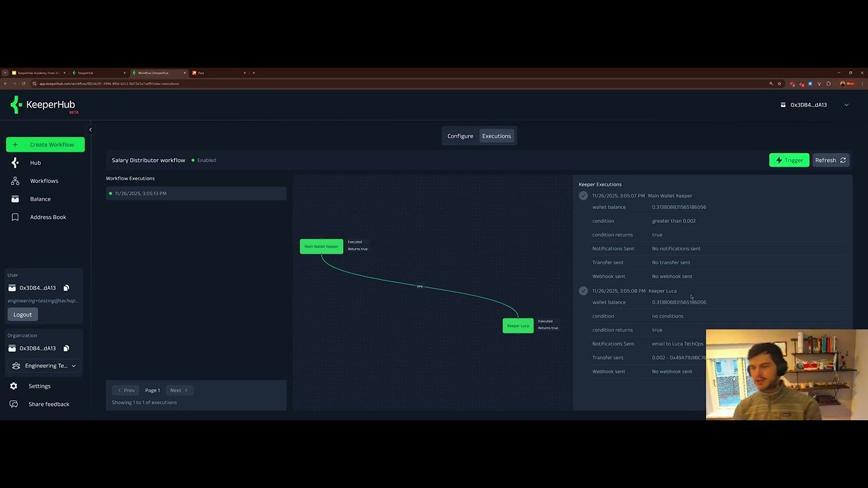868x488 pixels.
Task: Switch to the Executions tab
Action: 496,136
